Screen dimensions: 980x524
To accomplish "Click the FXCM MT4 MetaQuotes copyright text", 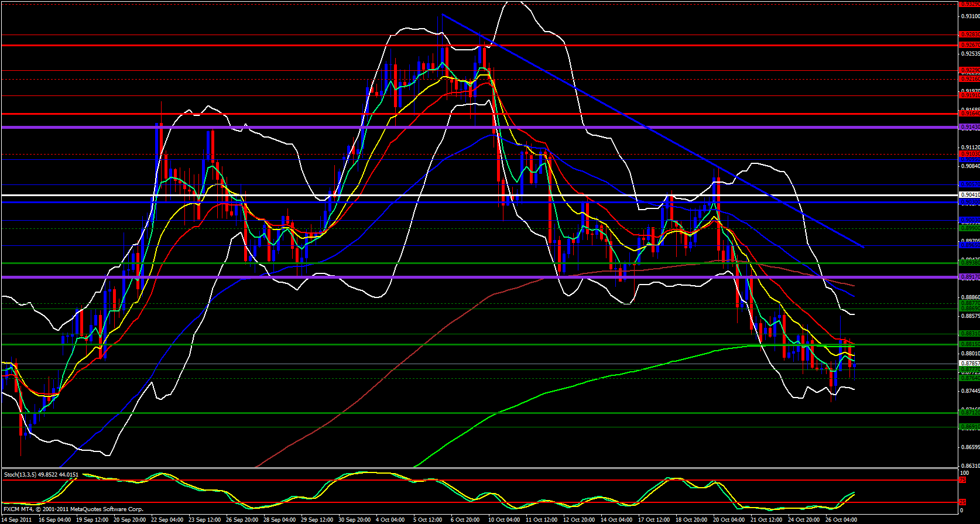I will [73, 509].
